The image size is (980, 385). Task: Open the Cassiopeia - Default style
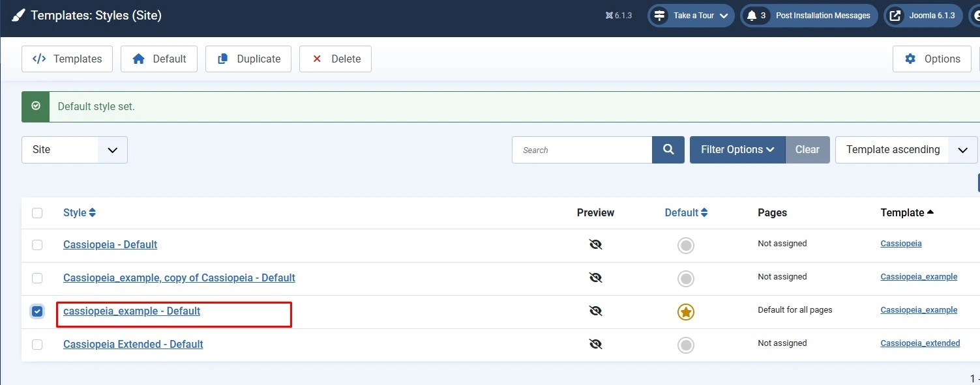tap(110, 245)
